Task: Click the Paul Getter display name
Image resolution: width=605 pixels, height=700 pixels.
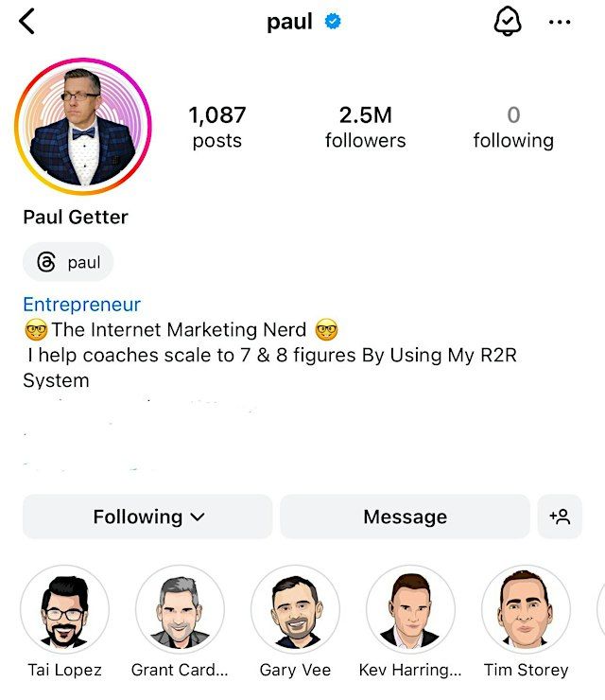Action: click(x=76, y=218)
